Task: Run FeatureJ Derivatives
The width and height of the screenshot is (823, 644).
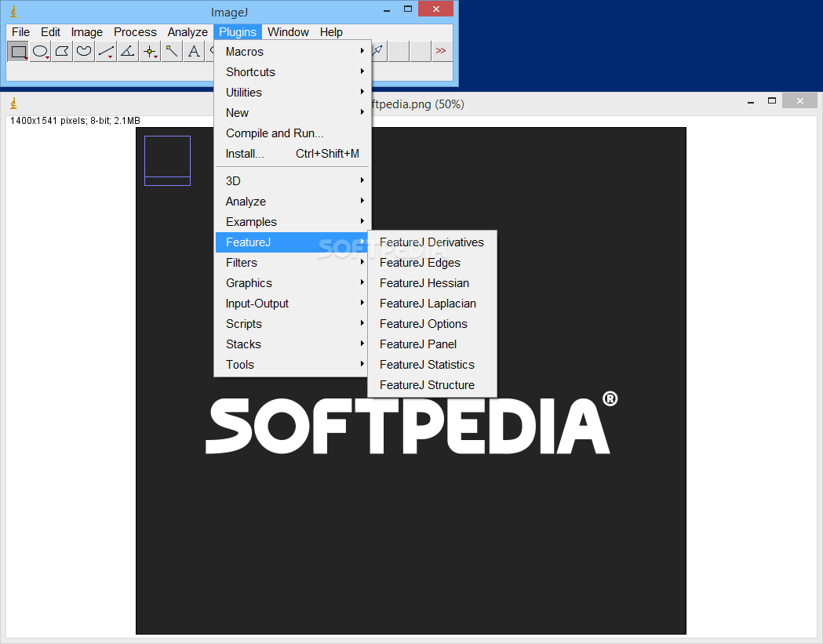Action: pos(432,242)
